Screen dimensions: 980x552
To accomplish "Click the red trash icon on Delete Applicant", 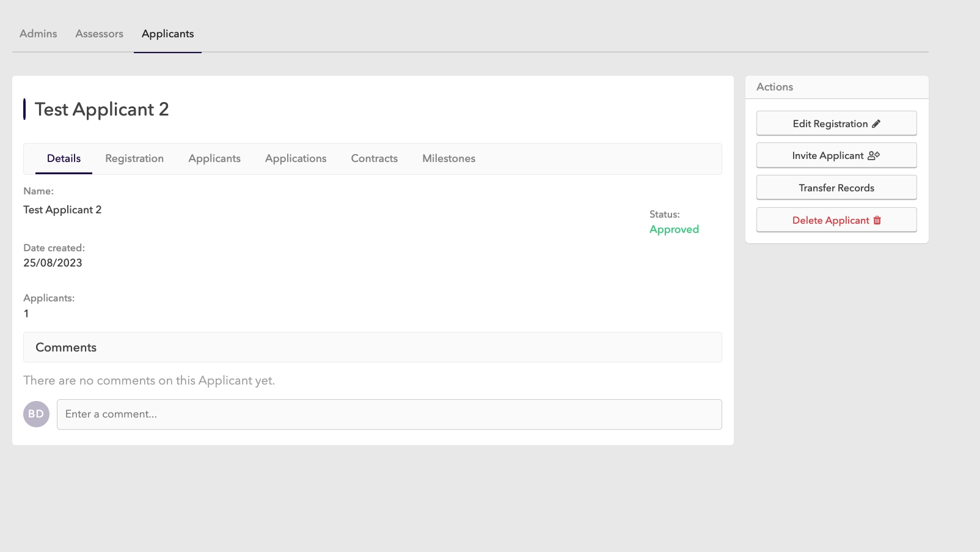I will tap(877, 220).
